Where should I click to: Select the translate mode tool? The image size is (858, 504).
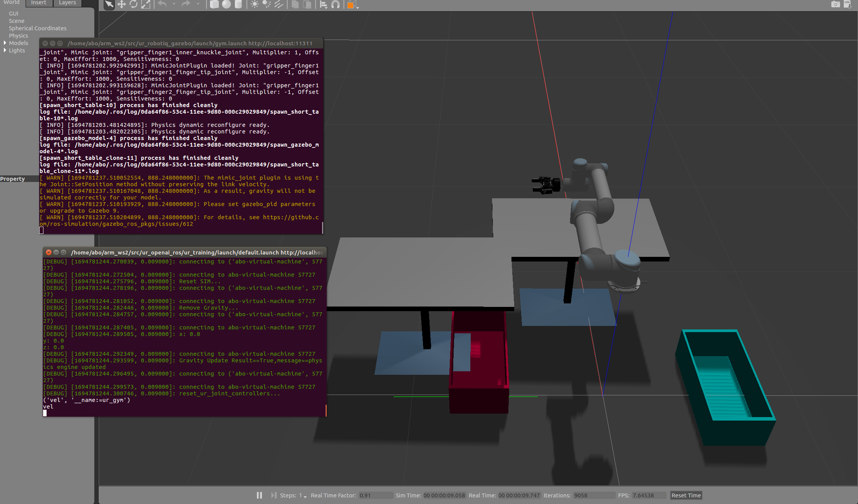click(x=121, y=5)
